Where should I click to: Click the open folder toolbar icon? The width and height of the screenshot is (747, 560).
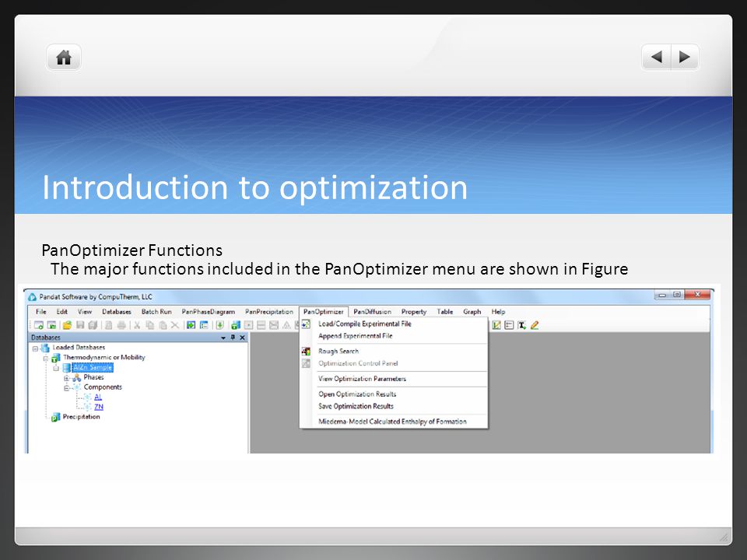coord(67,325)
